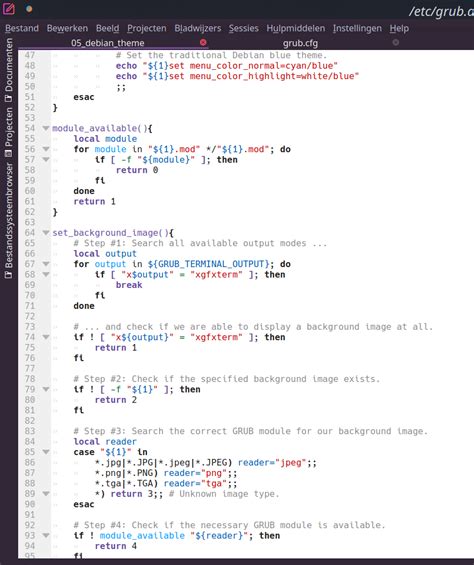Open the Bestand menu
Viewport: 474px width, 565px height.
pos(22,28)
